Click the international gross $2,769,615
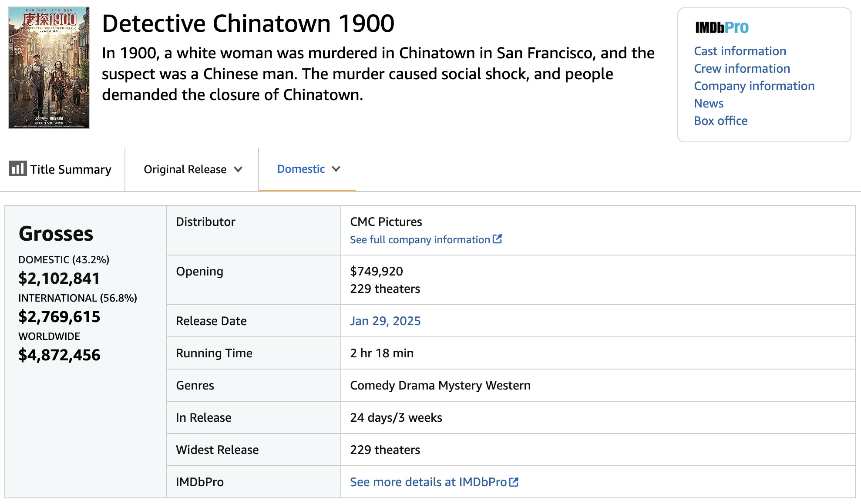 (x=59, y=316)
